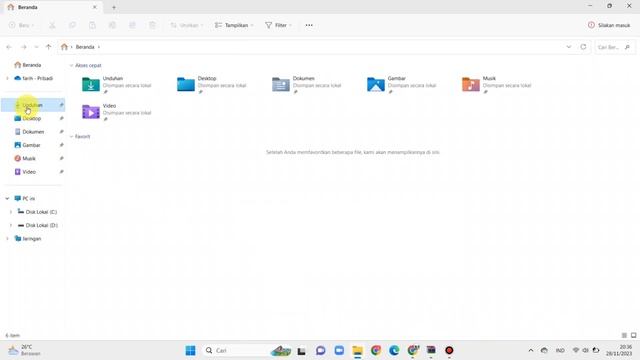Screen dimensions: 640x360
Task: Open the Urutkan sort dropdown
Action: coord(187,25)
